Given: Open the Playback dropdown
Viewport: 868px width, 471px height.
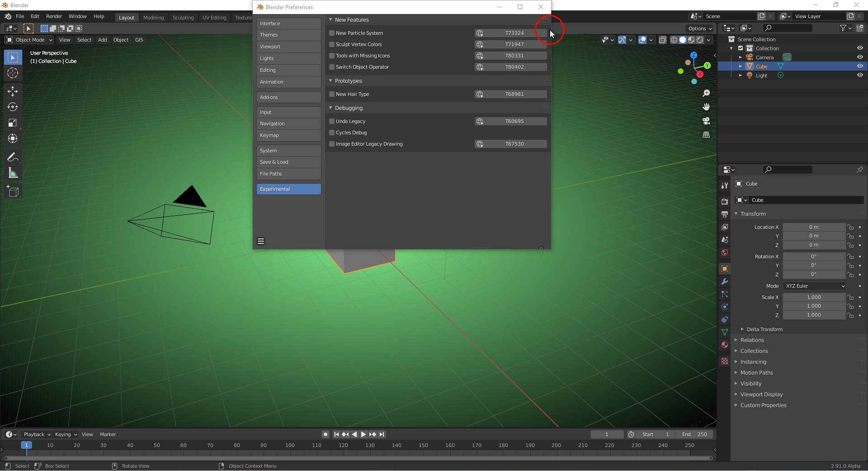Looking at the screenshot, I should [37, 434].
